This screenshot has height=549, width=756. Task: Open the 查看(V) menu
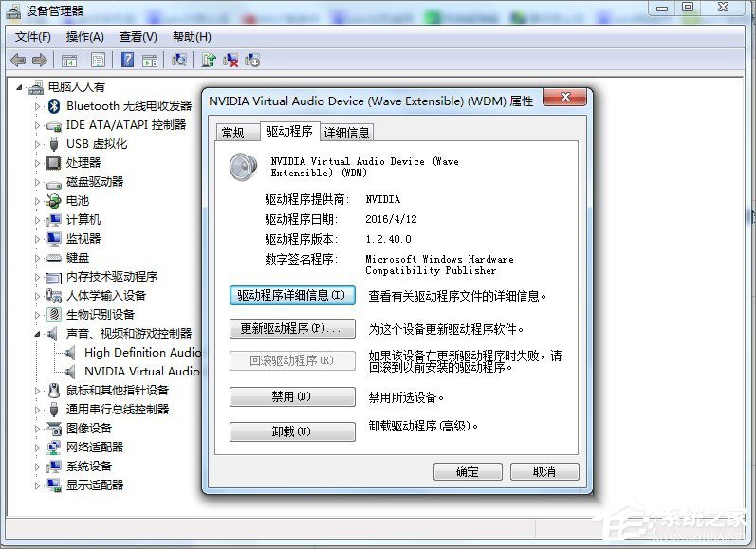tap(138, 36)
